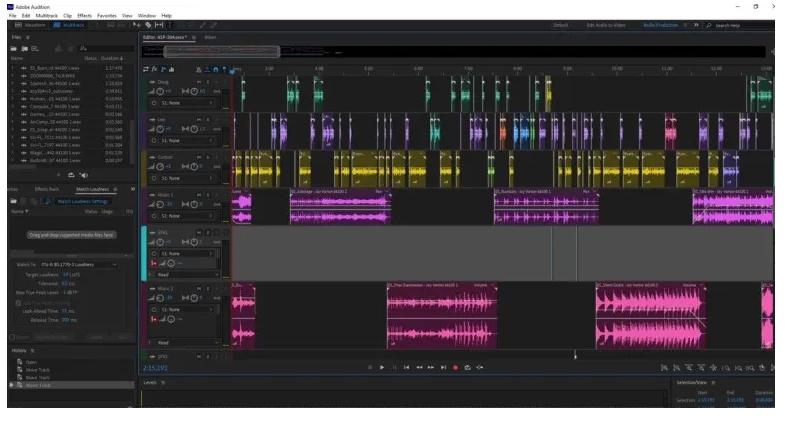This screenshot has height=421, width=792.
Task: Click the Stop button in transport
Action: pos(369,368)
